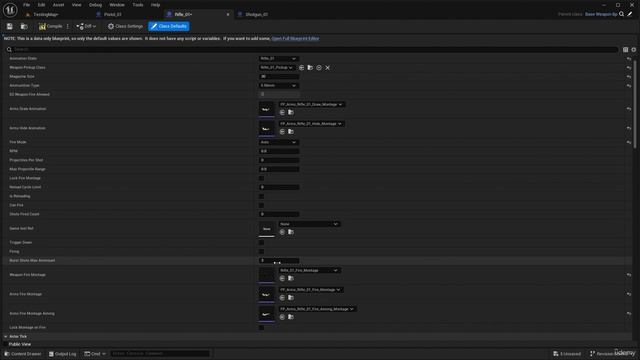This screenshot has height=360, width=640.
Task: Open details view table options icon
Action: click(x=625, y=50)
